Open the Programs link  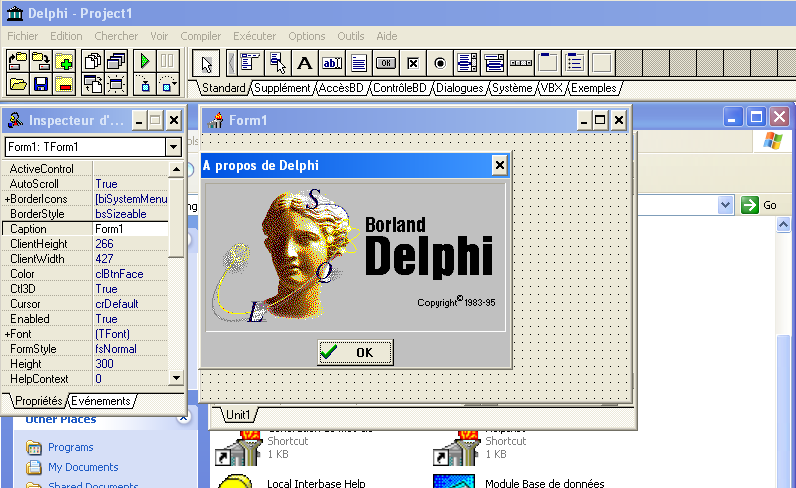(71, 447)
